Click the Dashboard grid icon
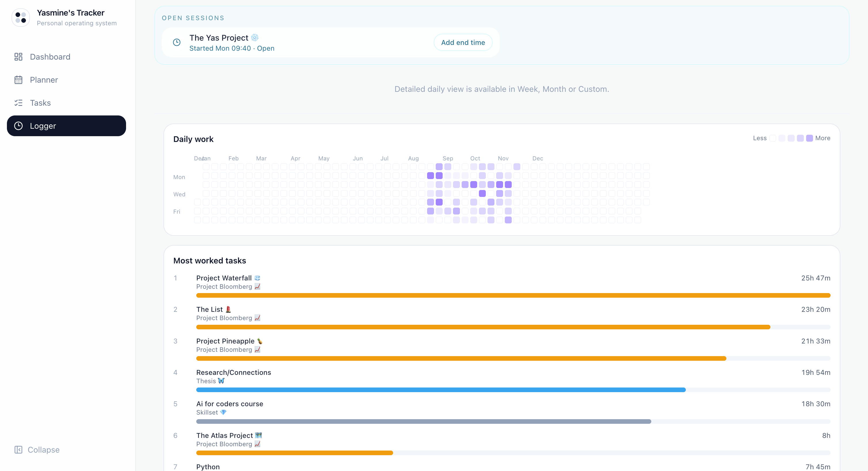Screen dimensions: 868x471 pyautogui.click(x=18, y=57)
